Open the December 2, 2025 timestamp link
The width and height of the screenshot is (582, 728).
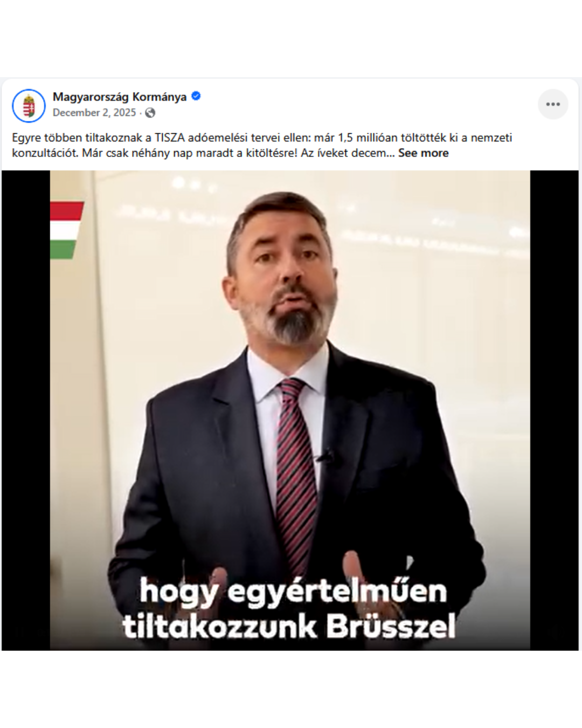click(94, 113)
